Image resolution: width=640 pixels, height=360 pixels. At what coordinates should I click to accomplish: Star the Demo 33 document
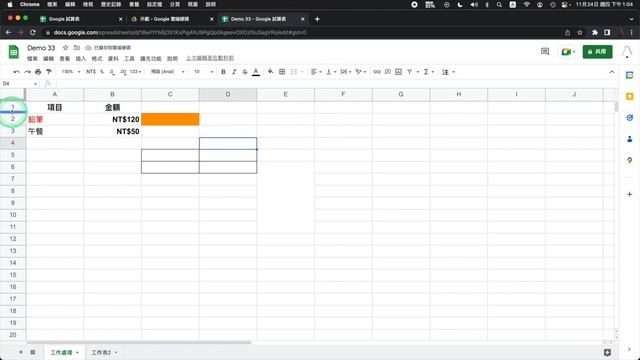tap(65, 48)
